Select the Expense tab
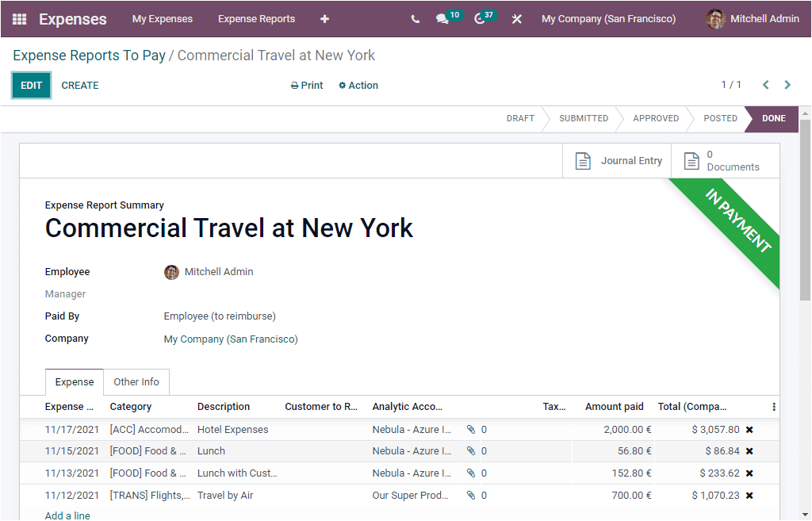The height and width of the screenshot is (521, 812). [74, 381]
